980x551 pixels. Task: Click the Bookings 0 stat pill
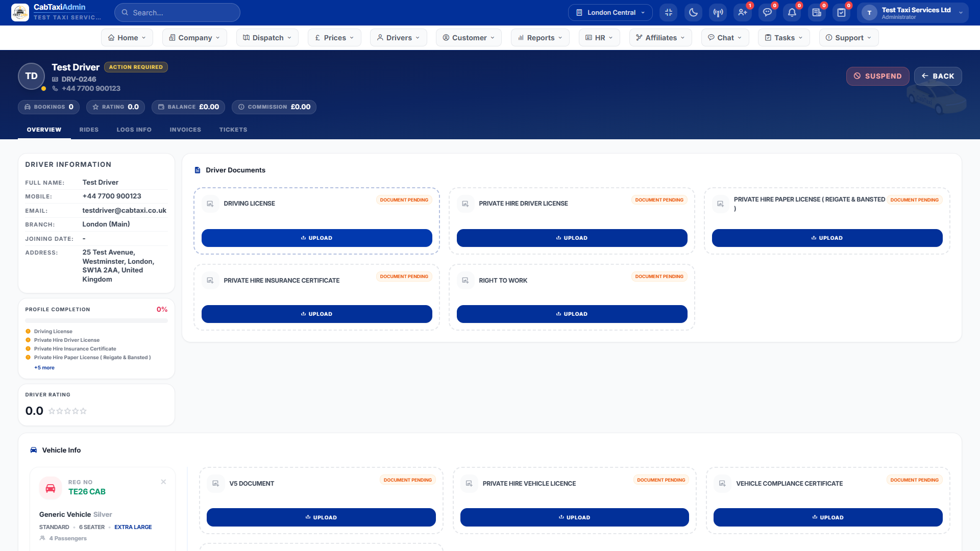pos(49,107)
